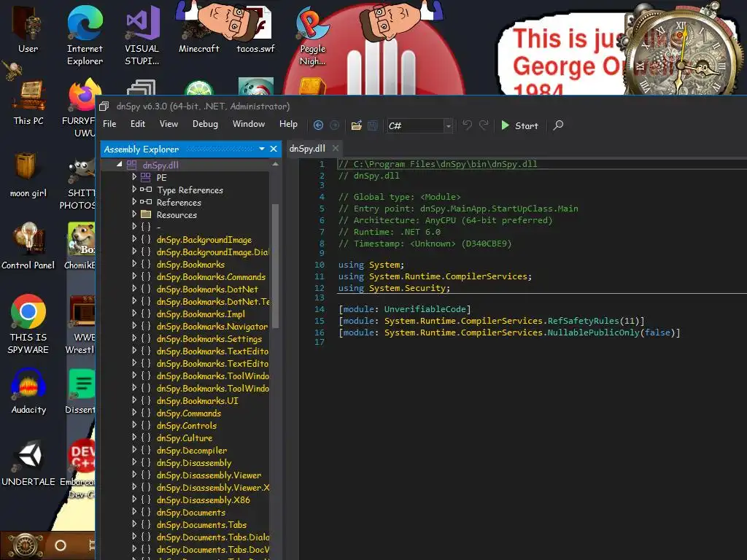Collapse the dnSpy.dll root node
This screenshot has width=747, height=560.
pos(119,164)
